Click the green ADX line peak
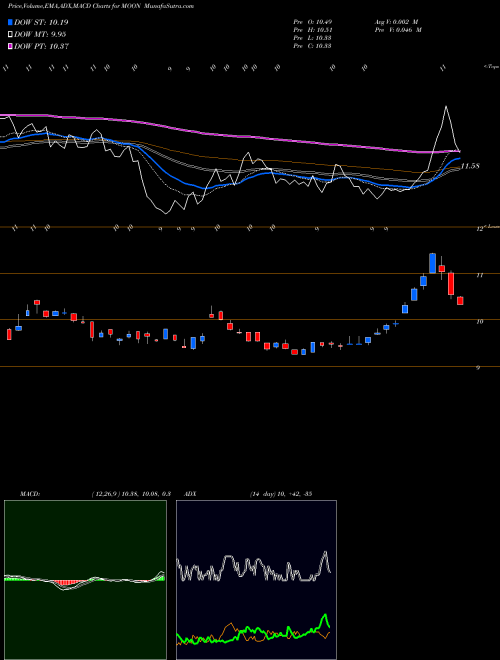This screenshot has height=660, width=500. coord(325,616)
